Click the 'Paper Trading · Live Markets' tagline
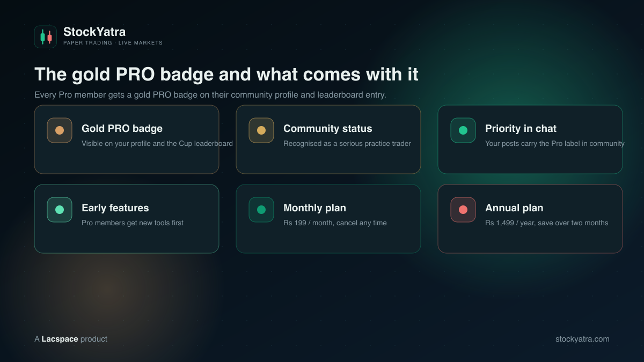 [113, 43]
